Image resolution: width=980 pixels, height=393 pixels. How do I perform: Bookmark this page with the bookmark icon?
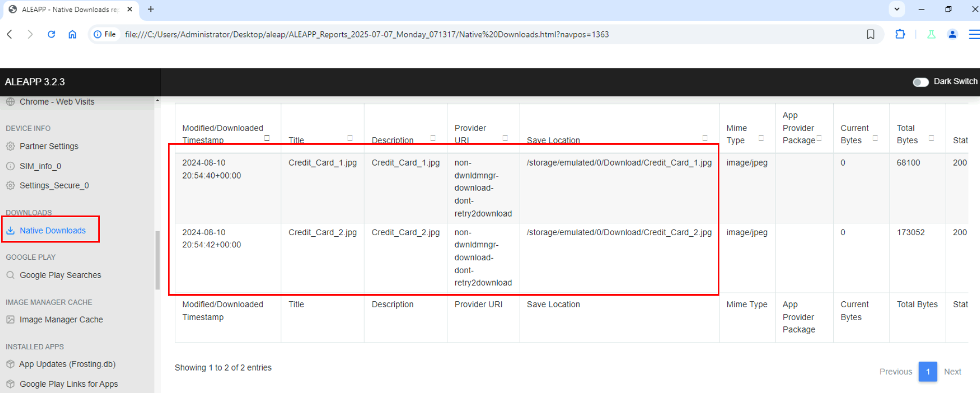click(870, 34)
